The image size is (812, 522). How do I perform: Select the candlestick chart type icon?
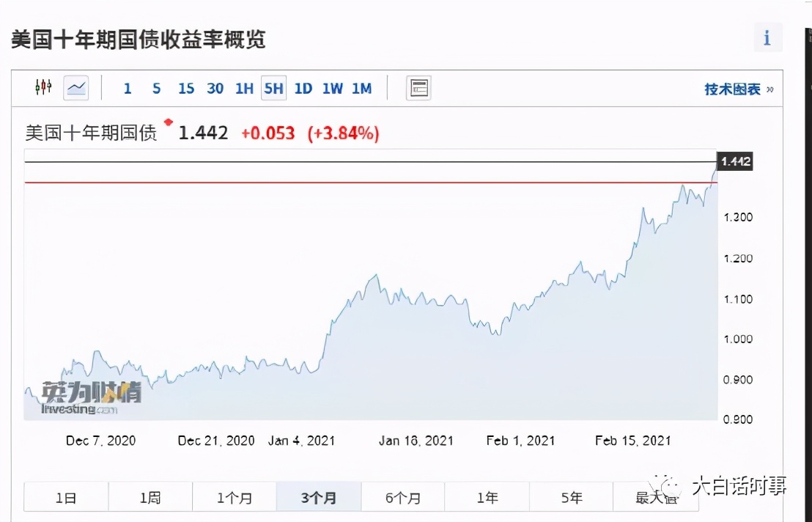43,87
